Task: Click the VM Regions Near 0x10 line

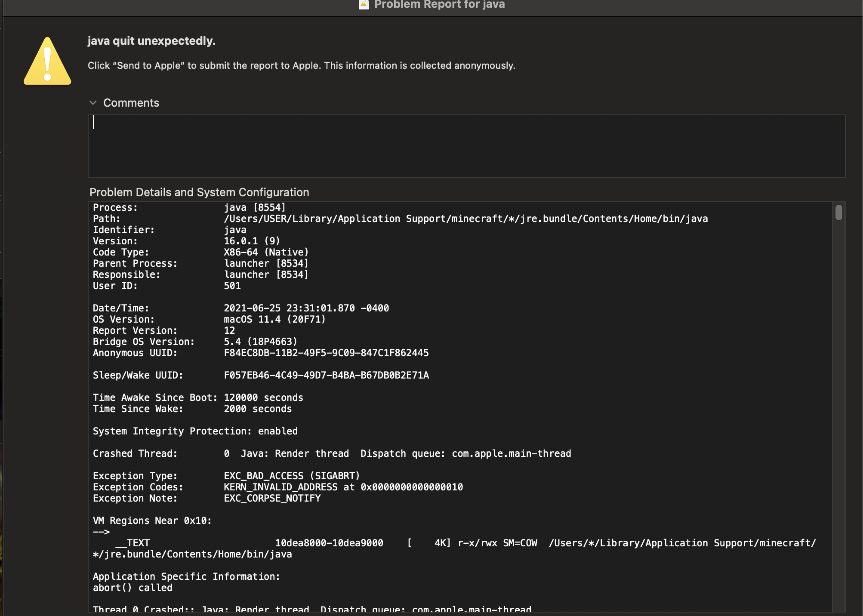Action: point(151,521)
